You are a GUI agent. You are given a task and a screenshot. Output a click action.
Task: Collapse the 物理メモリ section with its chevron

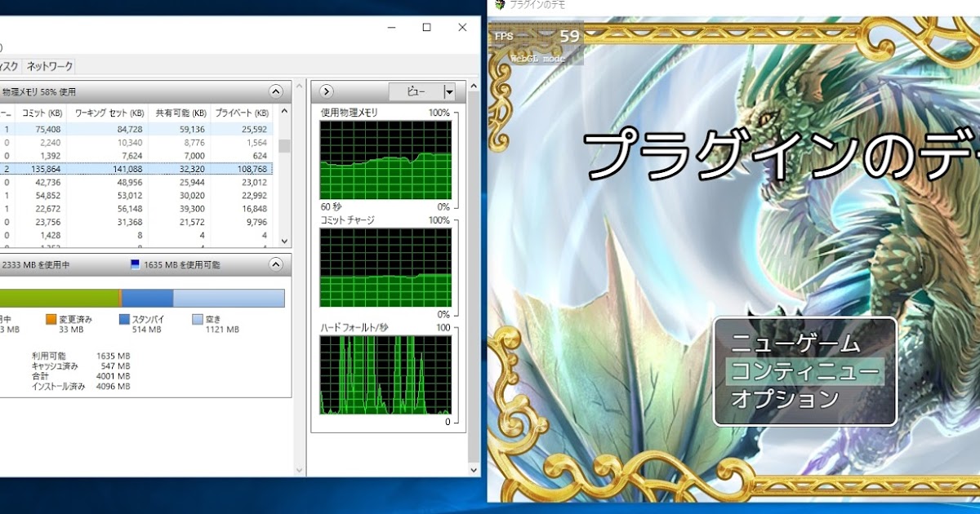(276, 91)
